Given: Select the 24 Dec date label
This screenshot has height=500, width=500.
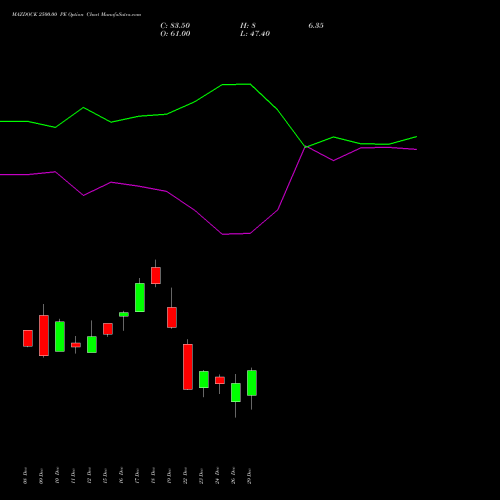Looking at the screenshot, I should (217, 476).
